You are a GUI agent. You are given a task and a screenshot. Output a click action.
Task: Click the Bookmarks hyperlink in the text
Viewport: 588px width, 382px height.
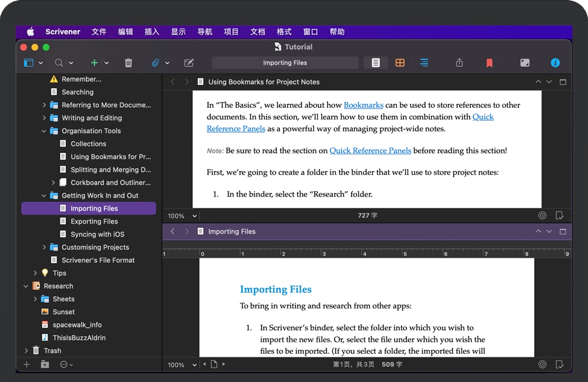[x=363, y=105]
